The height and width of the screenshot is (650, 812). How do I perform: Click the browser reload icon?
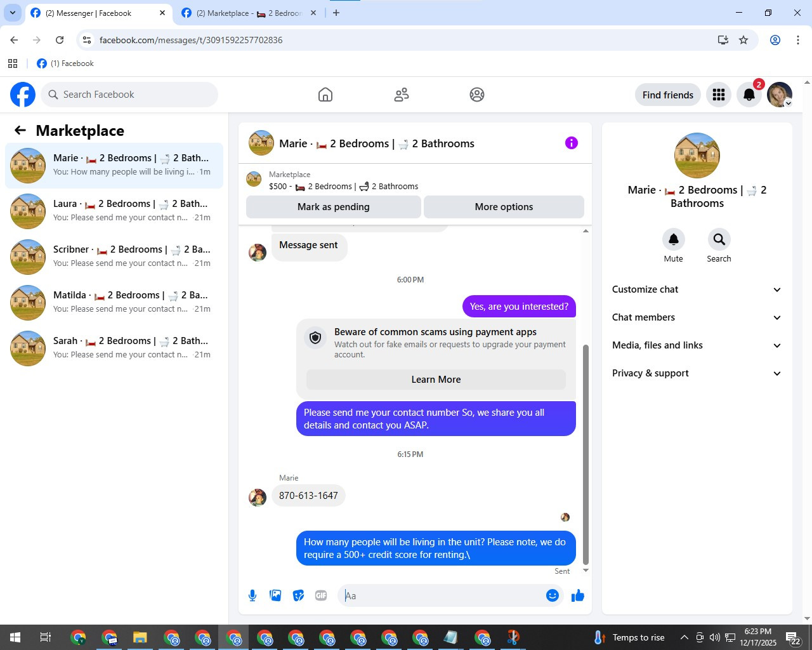[60, 40]
